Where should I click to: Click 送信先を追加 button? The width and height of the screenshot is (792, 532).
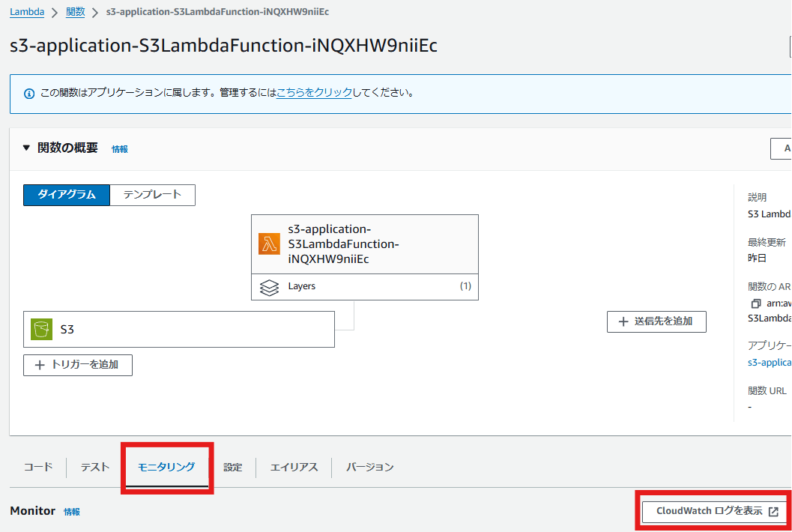[656, 322]
